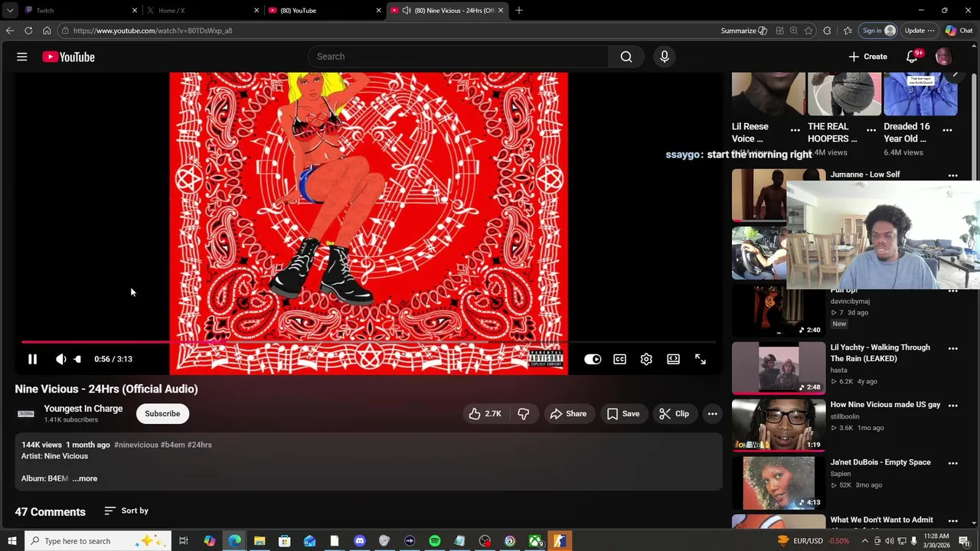Open Task View on the taskbar
This screenshot has width=980, height=551.
[x=184, y=541]
